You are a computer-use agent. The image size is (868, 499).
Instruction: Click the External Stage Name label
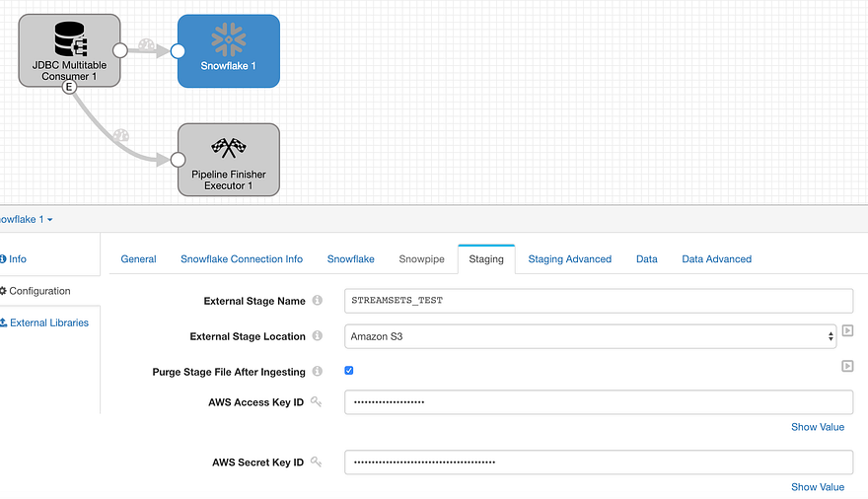point(254,301)
